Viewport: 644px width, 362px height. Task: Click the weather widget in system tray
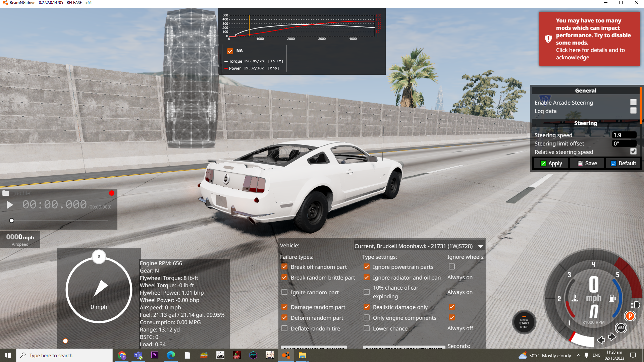[545, 356]
